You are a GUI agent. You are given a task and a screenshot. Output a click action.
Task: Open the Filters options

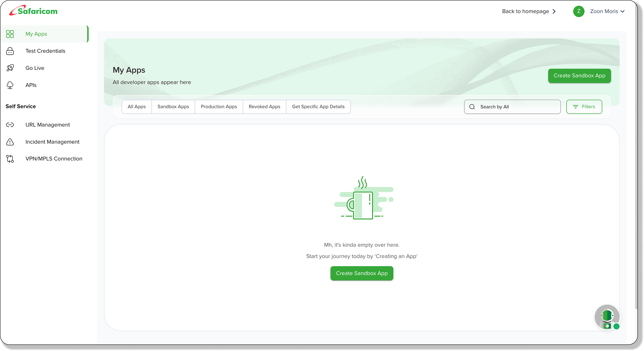tap(584, 107)
